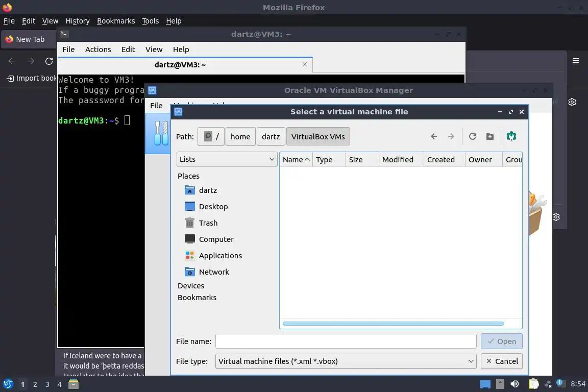
Task: Sort files by Modified column
Action: point(401,160)
